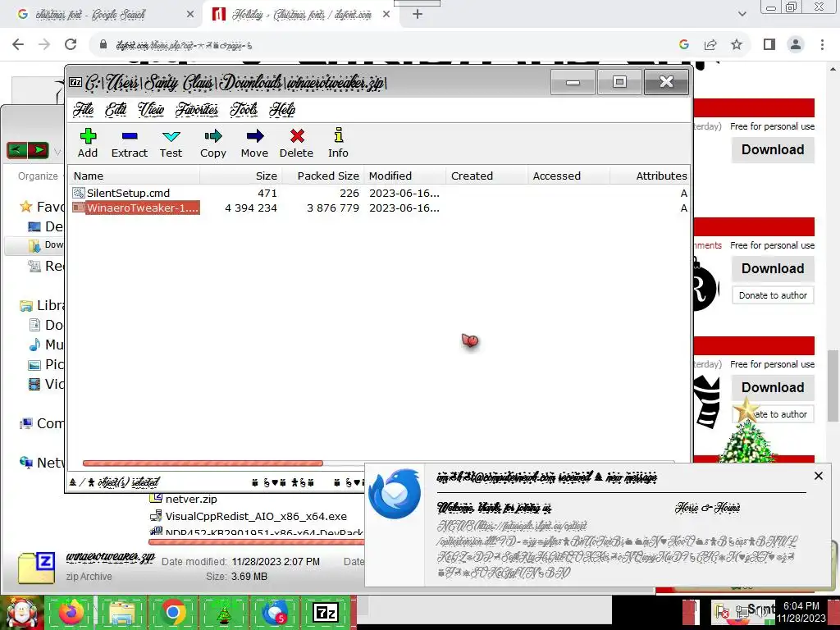The height and width of the screenshot is (630, 840).
Task: Sort by the Size column header
Action: [240, 176]
